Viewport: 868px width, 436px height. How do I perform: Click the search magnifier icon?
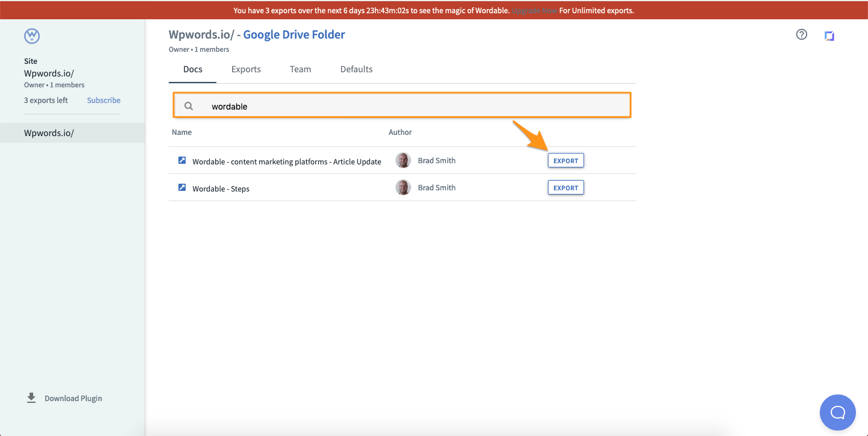[189, 106]
